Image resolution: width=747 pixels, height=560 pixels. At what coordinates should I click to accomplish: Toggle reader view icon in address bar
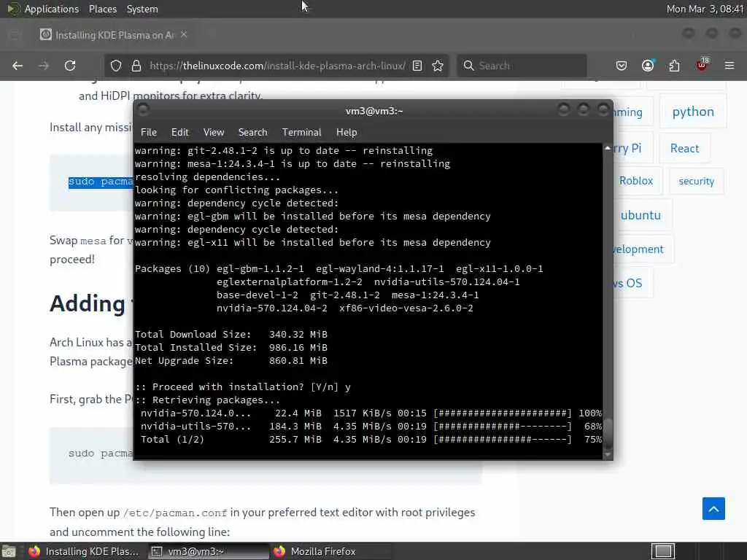(417, 66)
